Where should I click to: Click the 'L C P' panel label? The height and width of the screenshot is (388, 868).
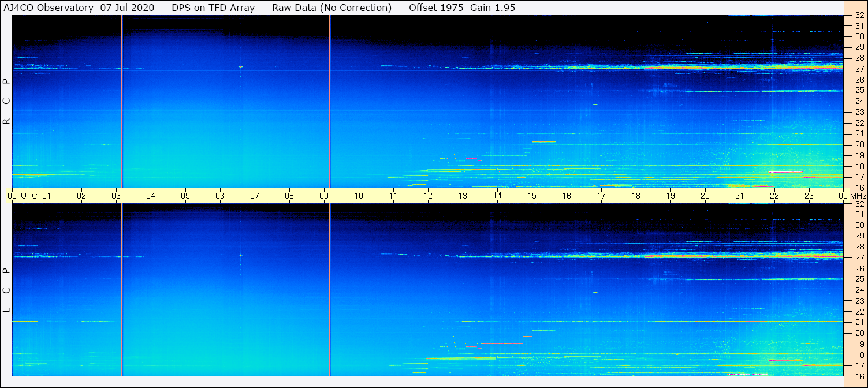(7, 290)
